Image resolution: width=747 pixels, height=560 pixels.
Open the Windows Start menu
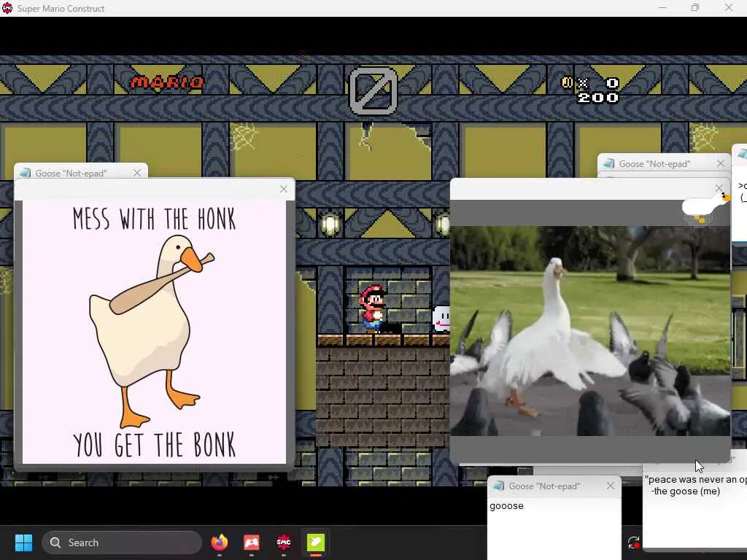click(x=23, y=542)
